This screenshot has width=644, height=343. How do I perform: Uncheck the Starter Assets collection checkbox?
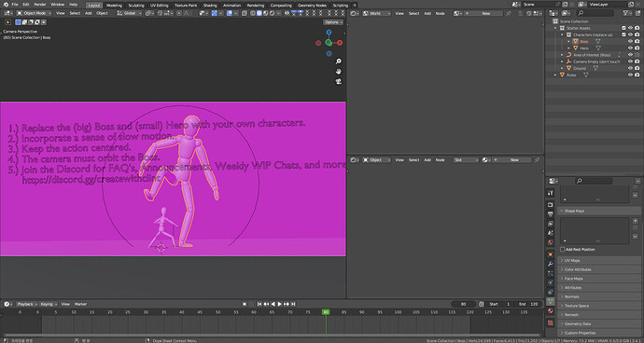pos(623,28)
